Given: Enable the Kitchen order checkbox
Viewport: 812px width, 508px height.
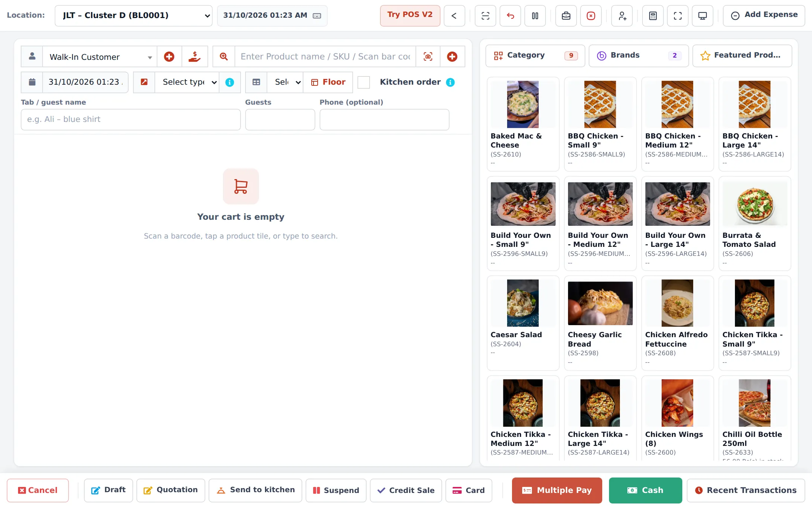Looking at the screenshot, I should pyautogui.click(x=364, y=82).
